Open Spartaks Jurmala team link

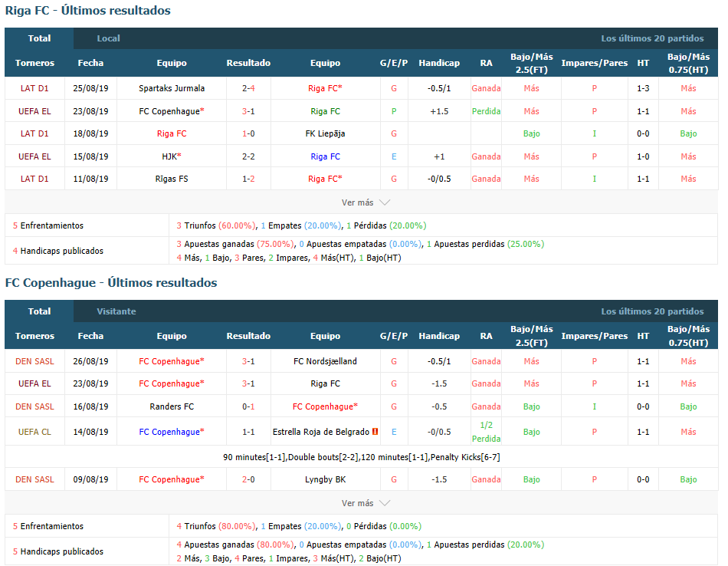[172, 88]
